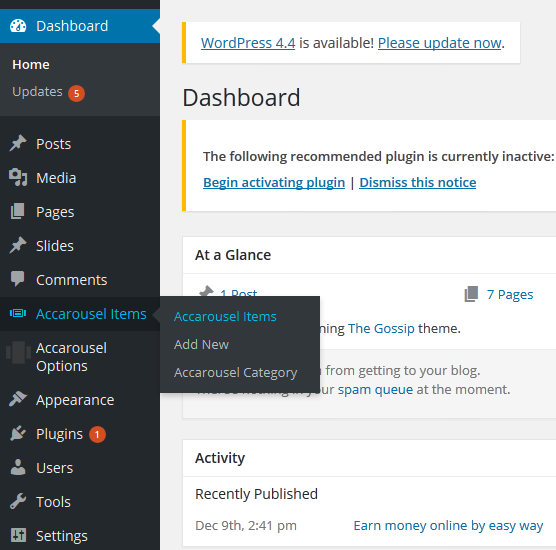This screenshot has width=556, height=550.
Task: Click the Appearance paintbrush icon
Action: [x=18, y=399]
